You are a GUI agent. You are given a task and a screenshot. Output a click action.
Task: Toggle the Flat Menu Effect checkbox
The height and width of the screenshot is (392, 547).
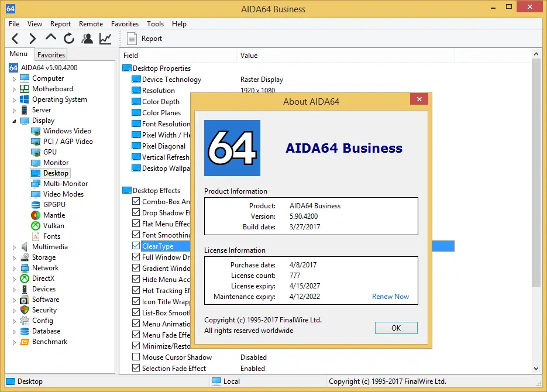pyautogui.click(x=136, y=223)
